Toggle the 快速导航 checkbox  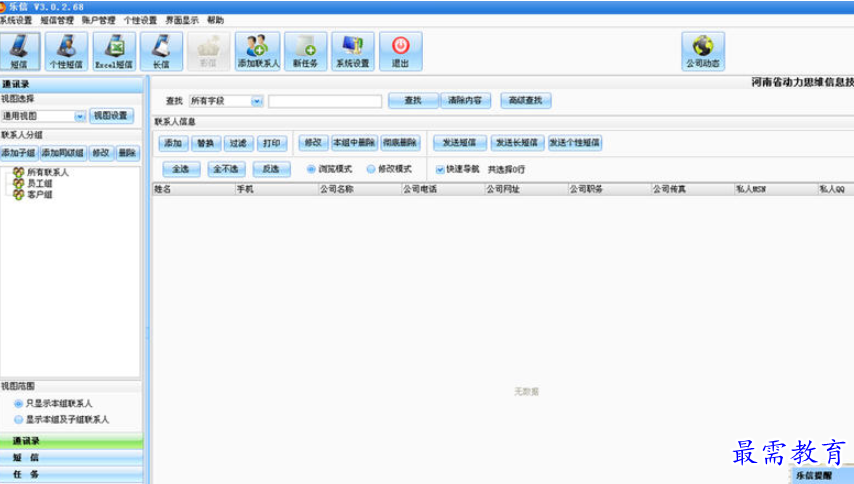(x=440, y=169)
